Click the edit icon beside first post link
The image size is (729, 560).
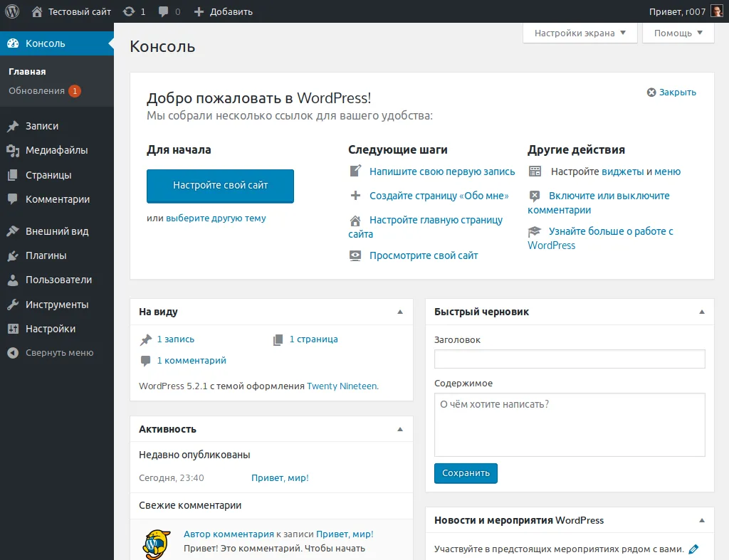coord(355,171)
